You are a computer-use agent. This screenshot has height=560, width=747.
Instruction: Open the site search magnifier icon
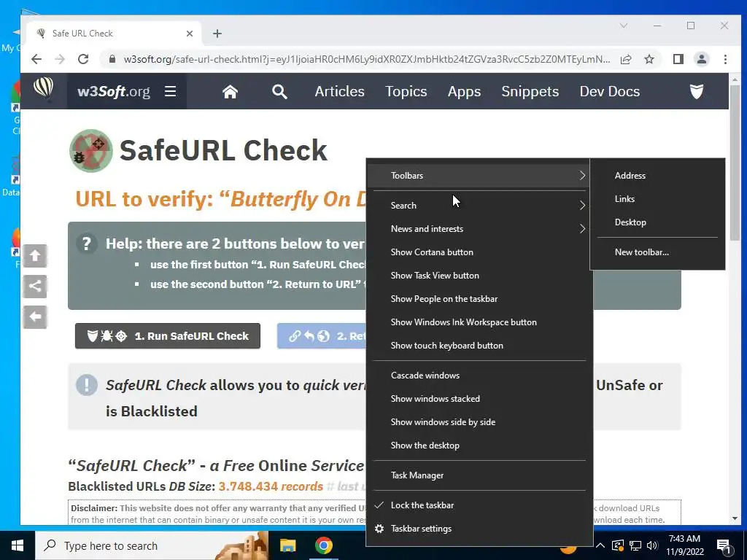(x=279, y=91)
